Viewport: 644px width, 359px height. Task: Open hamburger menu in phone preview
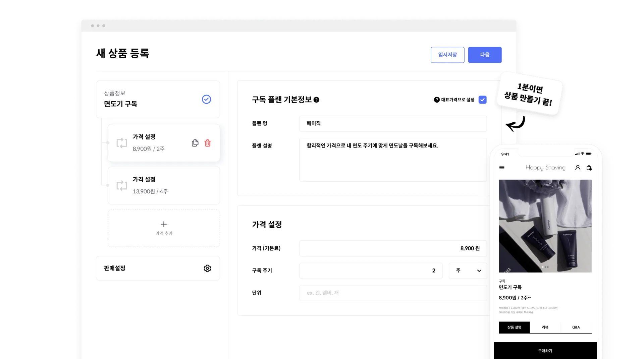(x=502, y=168)
